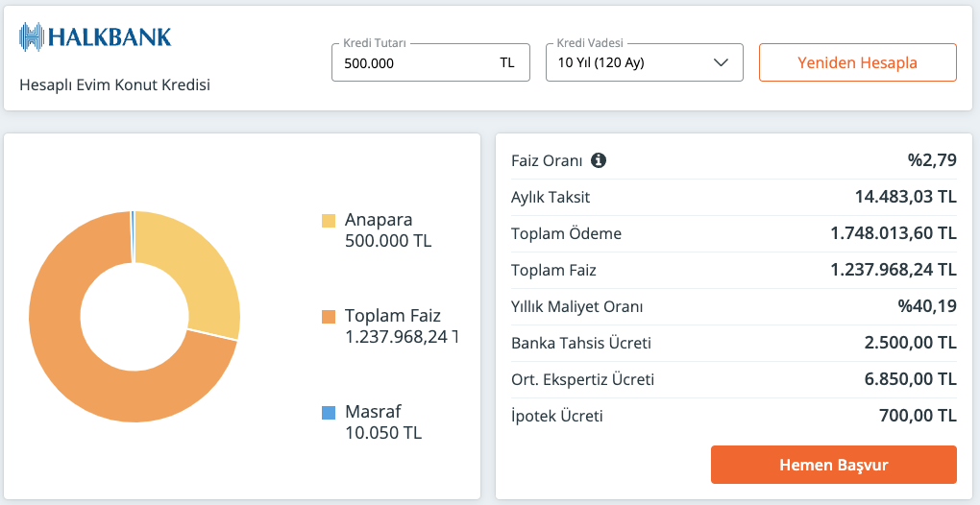Click the Toplam Ödeme amount value
980x505 pixels.
[894, 233]
